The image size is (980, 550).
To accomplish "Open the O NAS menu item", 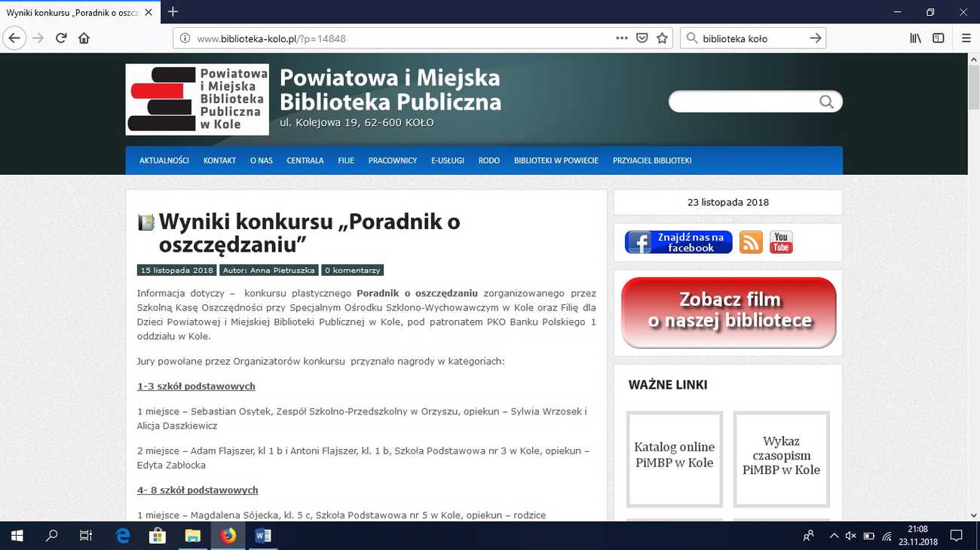I will click(x=262, y=160).
